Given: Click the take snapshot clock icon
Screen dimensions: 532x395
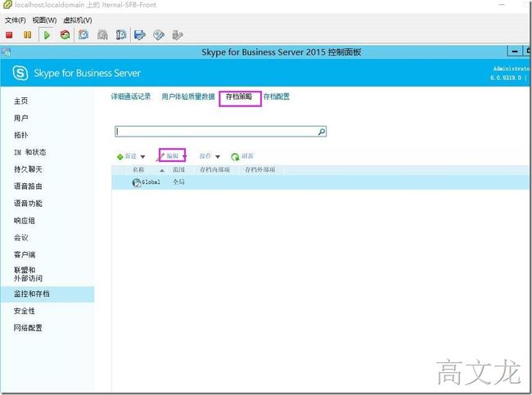Looking at the screenshot, I should click(83, 34).
